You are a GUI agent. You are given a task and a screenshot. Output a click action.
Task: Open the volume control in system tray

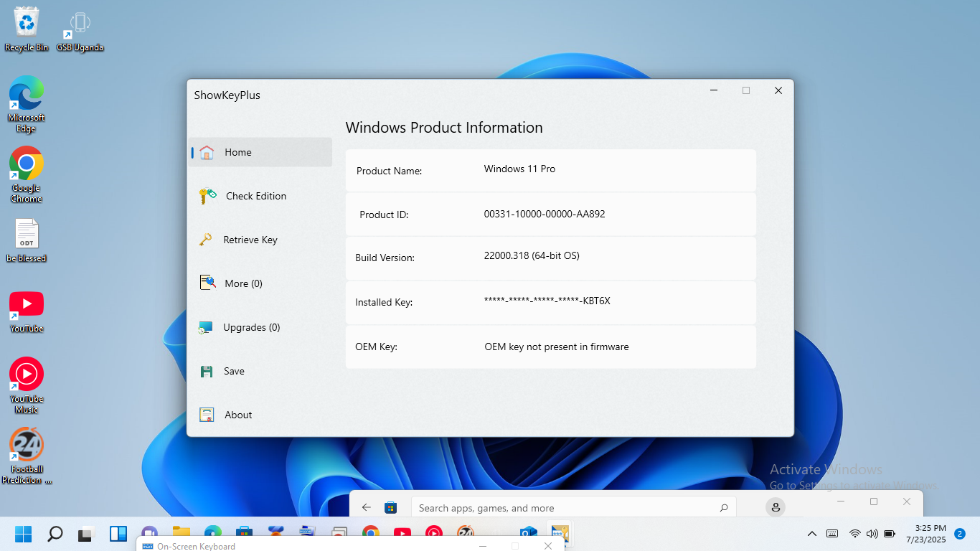pyautogui.click(x=872, y=534)
